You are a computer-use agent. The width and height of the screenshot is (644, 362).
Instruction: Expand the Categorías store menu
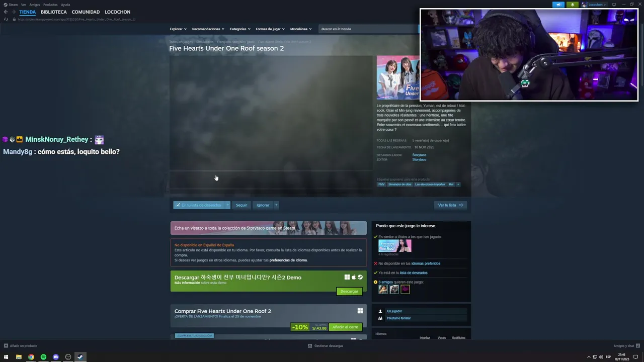[x=240, y=29]
